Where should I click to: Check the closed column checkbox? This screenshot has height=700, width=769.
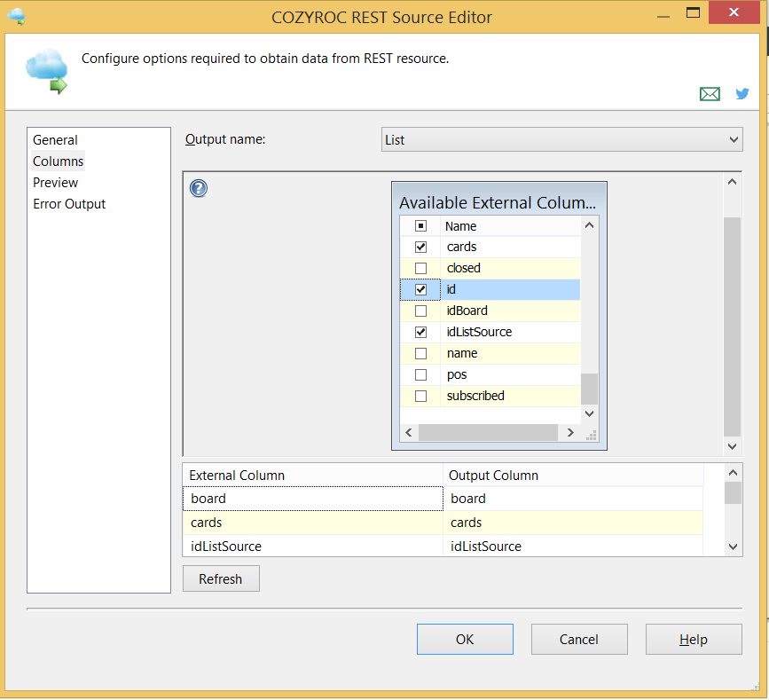(x=420, y=268)
